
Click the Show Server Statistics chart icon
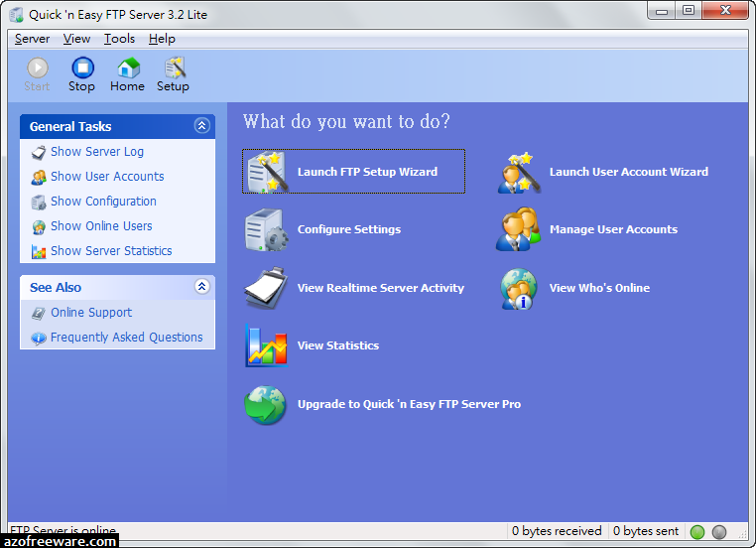(39, 251)
